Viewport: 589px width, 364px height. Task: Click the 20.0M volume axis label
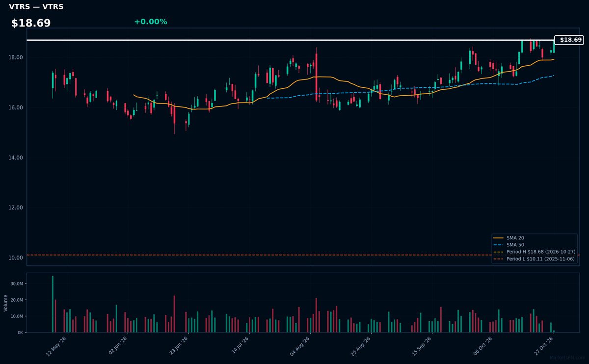point(17,300)
